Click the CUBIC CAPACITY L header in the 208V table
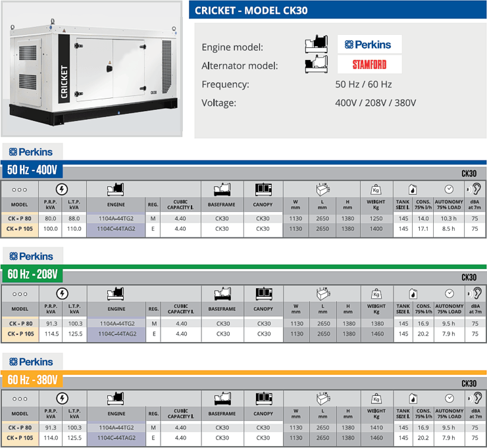Screen dimensions: 487x448 181,309
